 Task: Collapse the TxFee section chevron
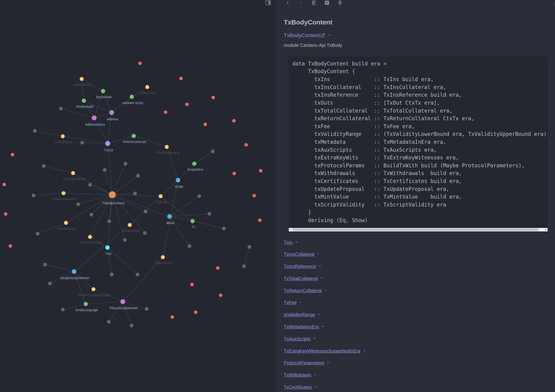(x=301, y=303)
